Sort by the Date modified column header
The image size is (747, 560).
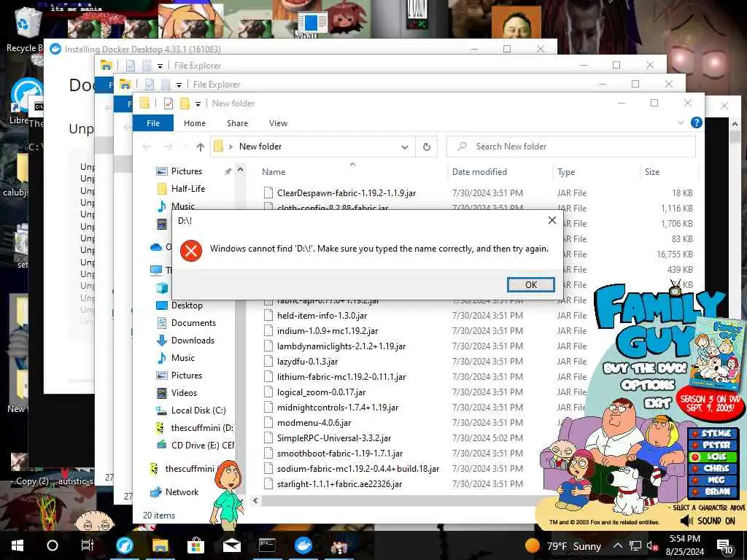(x=479, y=172)
